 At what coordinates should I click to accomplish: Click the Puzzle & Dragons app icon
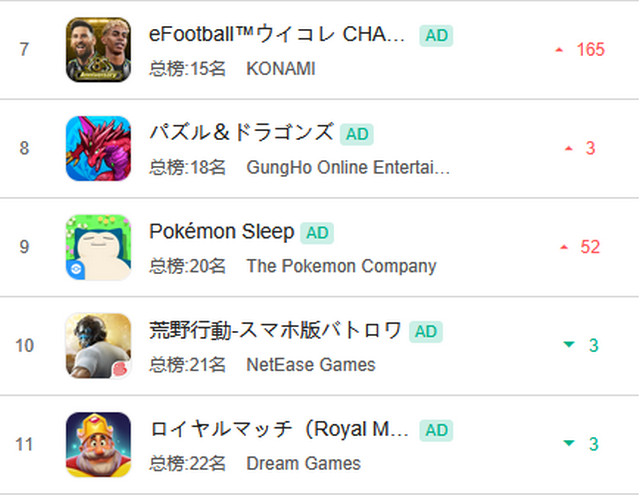click(98, 148)
